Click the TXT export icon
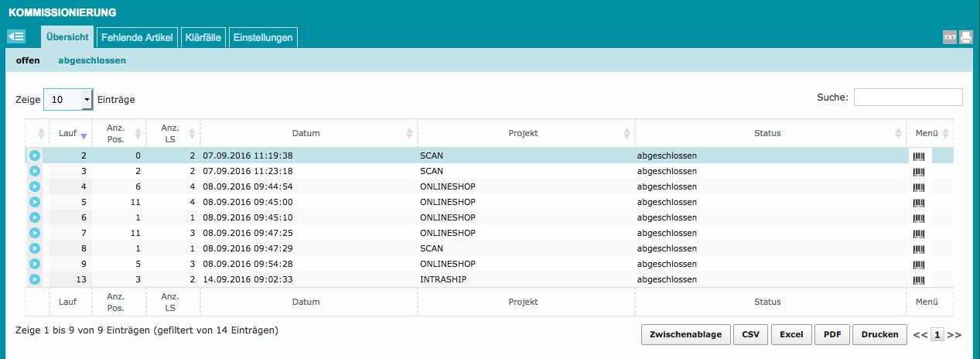980x359 pixels. (949, 37)
